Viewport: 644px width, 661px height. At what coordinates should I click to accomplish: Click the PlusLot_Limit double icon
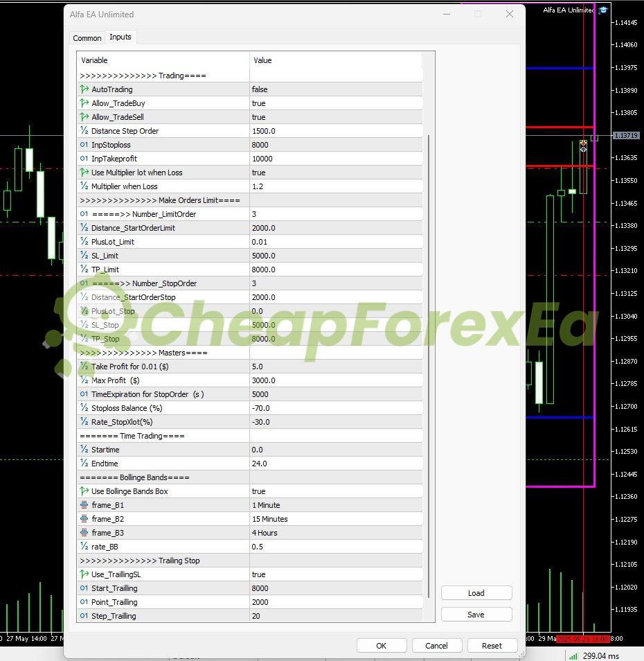click(x=84, y=242)
